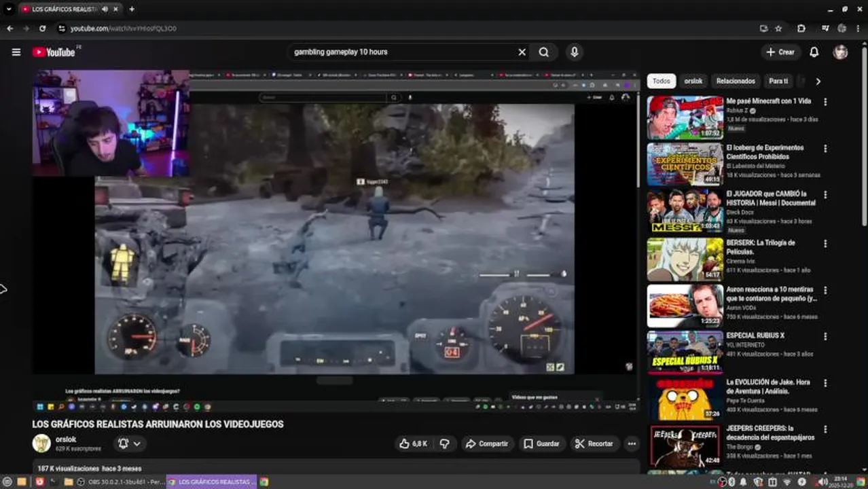Open browser three-dot menu

click(859, 29)
